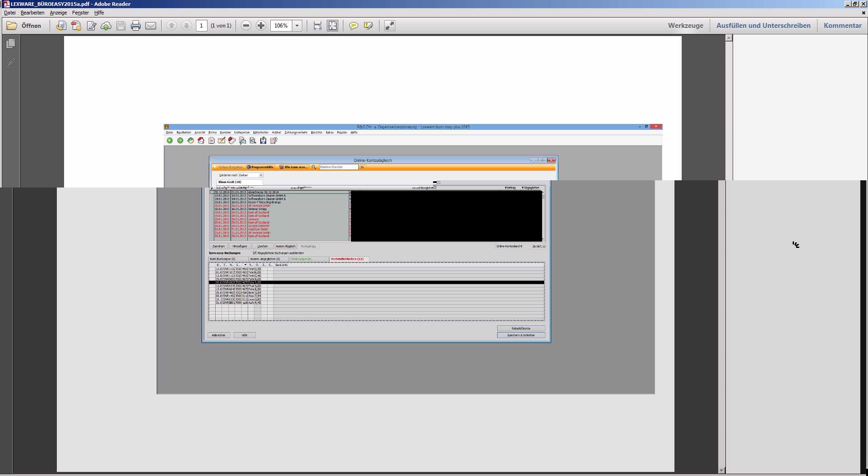Click the convert file to PDF icon
868x476 pixels.
[x=61, y=26]
